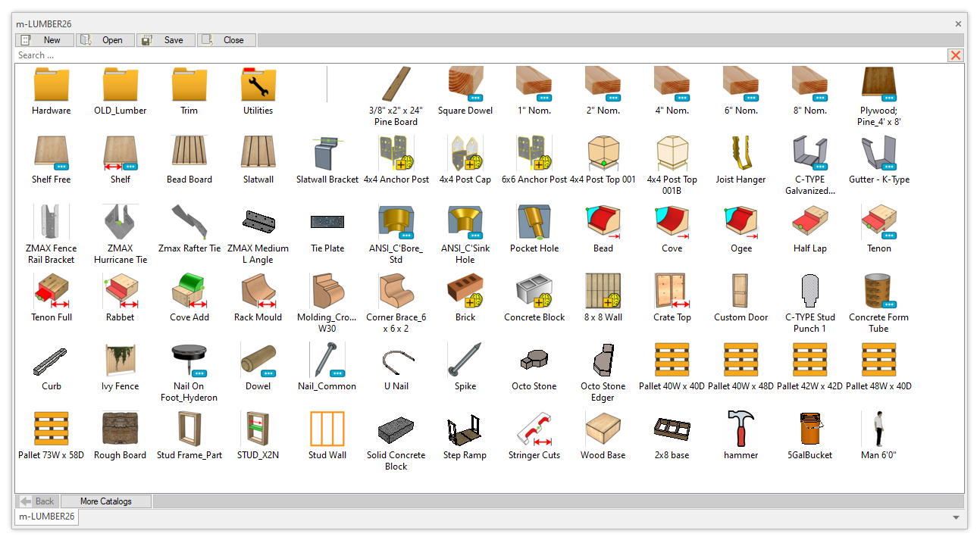Select the ZMAX Hurricane Tie item

(x=121, y=223)
